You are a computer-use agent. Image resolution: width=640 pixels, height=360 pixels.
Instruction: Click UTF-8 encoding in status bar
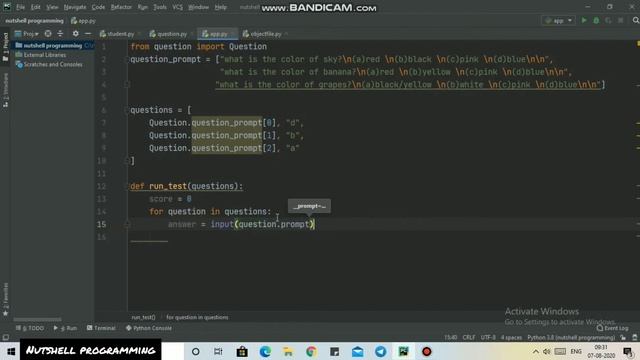(488, 338)
